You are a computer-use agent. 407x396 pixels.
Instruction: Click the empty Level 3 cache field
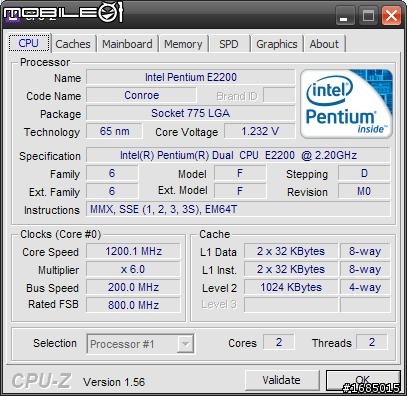[x=291, y=305]
